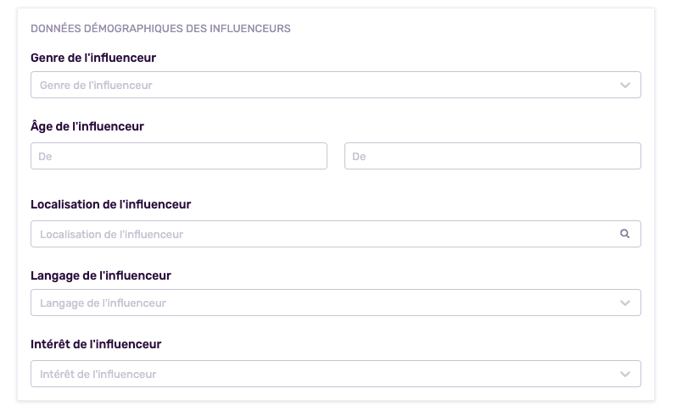
Task: Click into the Localisation de l'influenceur search box
Action: click(336, 234)
